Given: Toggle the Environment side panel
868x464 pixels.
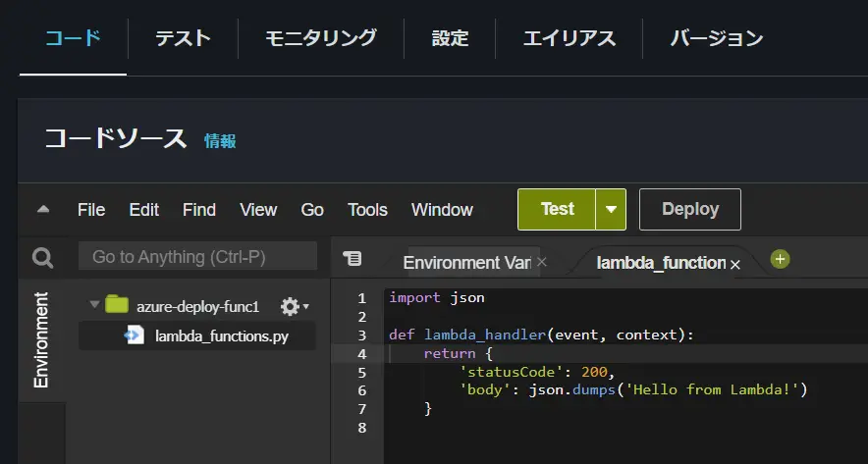Looking at the screenshot, I should click(41, 339).
